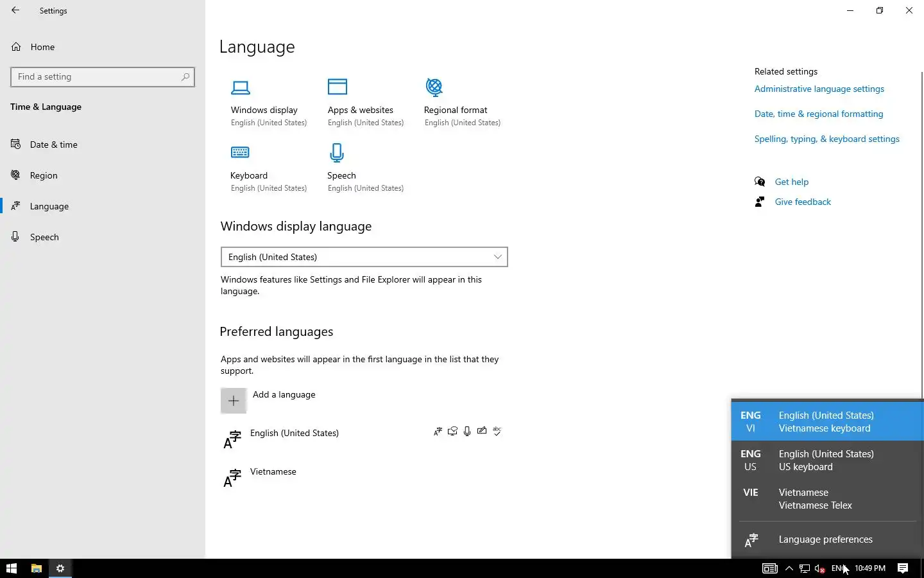924x578 pixels.
Task: Choose English Vietnamese keyboard input method
Action: pyautogui.click(x=828, y=422)
